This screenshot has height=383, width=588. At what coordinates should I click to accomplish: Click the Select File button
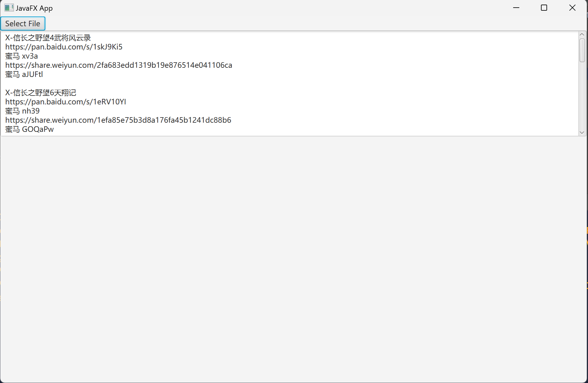(x=23, y=23)
